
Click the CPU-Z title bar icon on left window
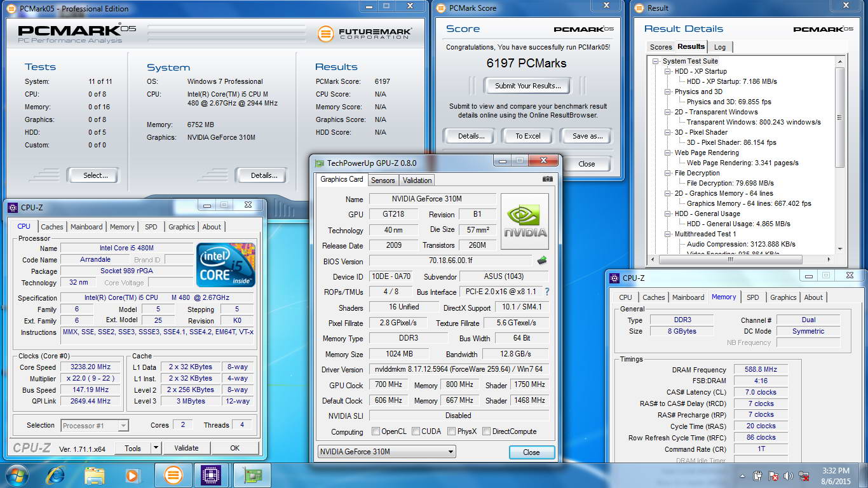click(x=13, y=207)
